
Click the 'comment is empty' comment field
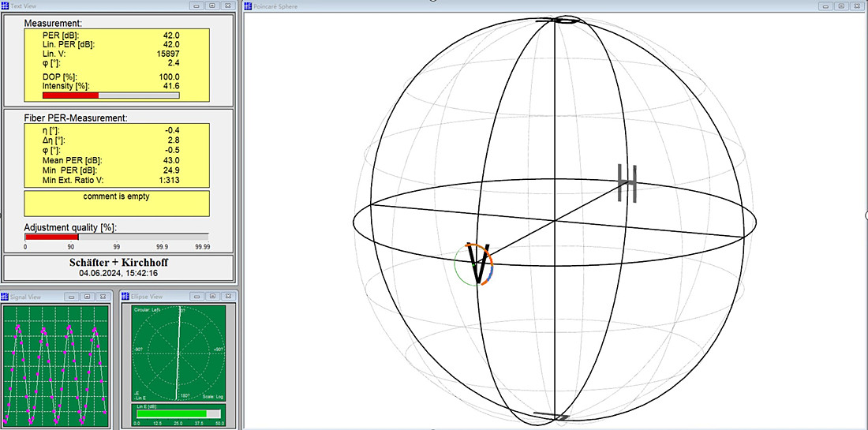click(117, 203)
